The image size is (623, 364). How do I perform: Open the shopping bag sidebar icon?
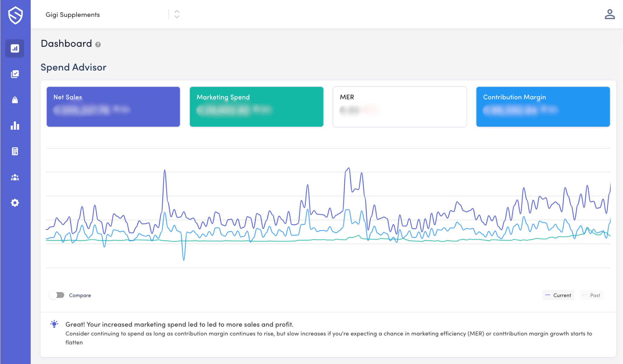[x=15, y=100]
